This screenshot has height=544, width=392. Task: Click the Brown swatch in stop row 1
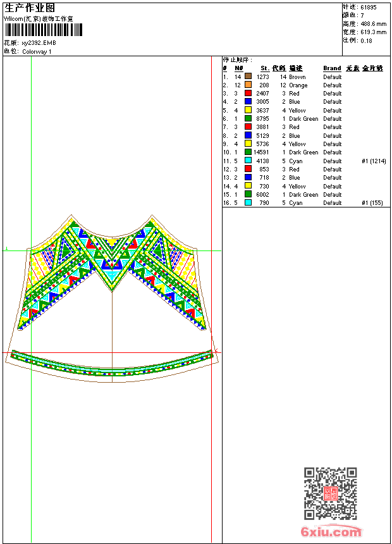[x=248, y=76]
